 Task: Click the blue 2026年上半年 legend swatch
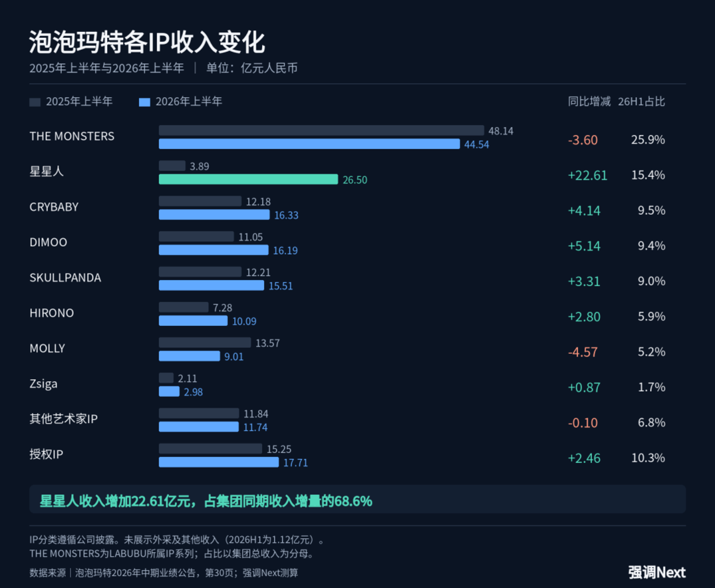[144, 102]
